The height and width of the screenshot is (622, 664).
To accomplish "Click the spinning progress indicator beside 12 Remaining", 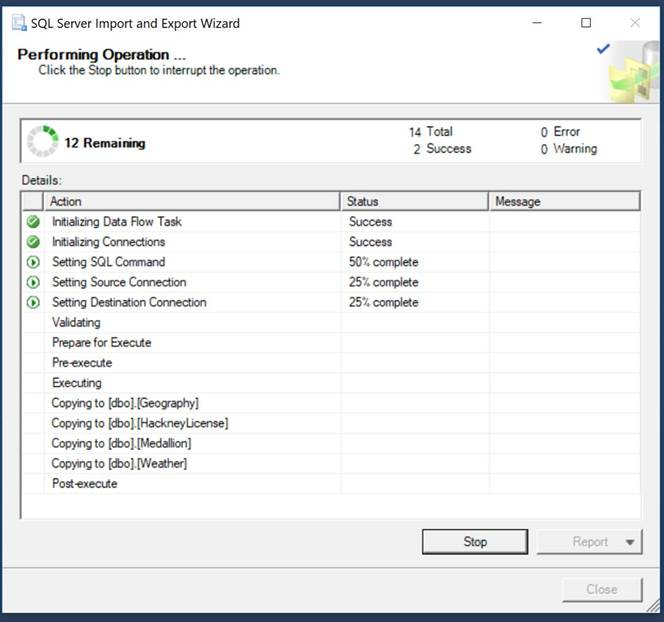I will pyautogui.click(x=42, y=142).
